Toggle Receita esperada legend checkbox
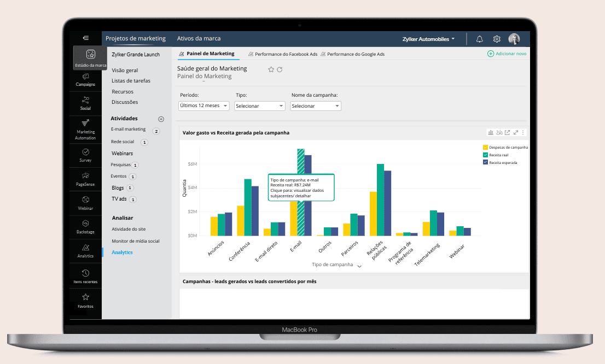The width and height of the screenshot is (605, 364). pyautogui.click(x=485, y=162)
